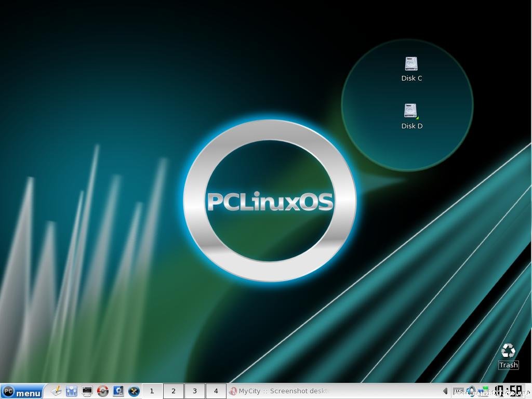Launch the terminal from the taskbar

click(x=87, y=391)
